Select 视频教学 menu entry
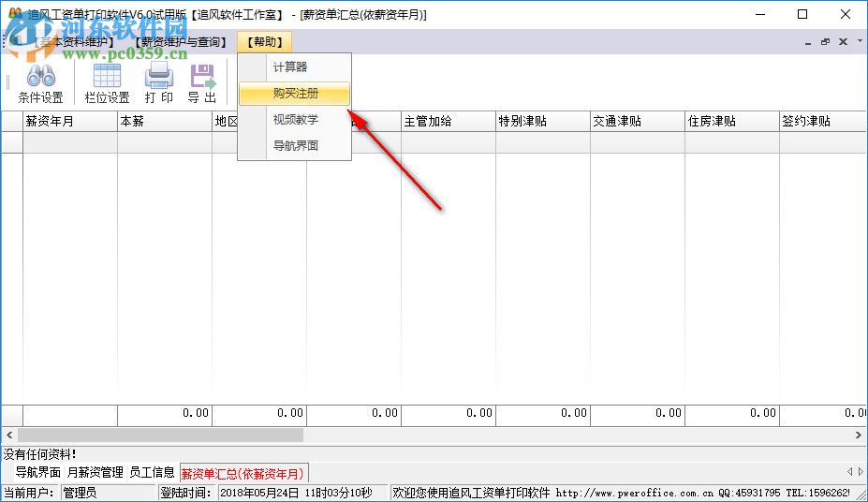The height and width of the screenshot is (502, 868). [295, 120]
